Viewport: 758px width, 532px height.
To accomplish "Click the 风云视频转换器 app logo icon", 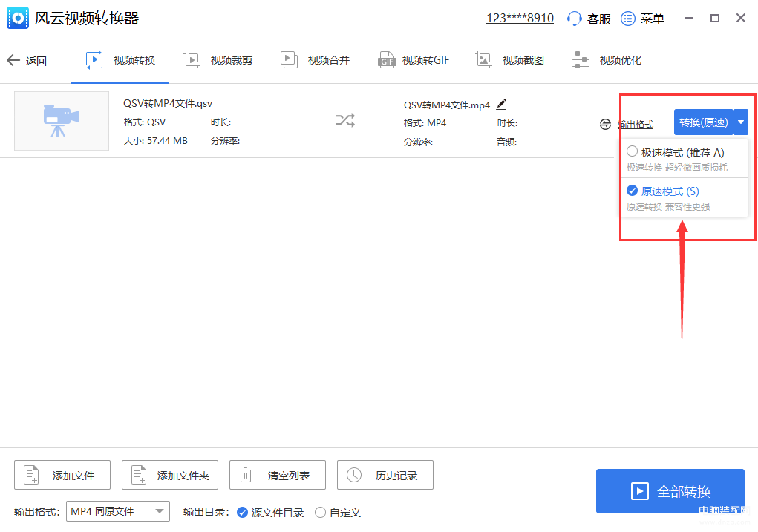I will tap(17, 18).
